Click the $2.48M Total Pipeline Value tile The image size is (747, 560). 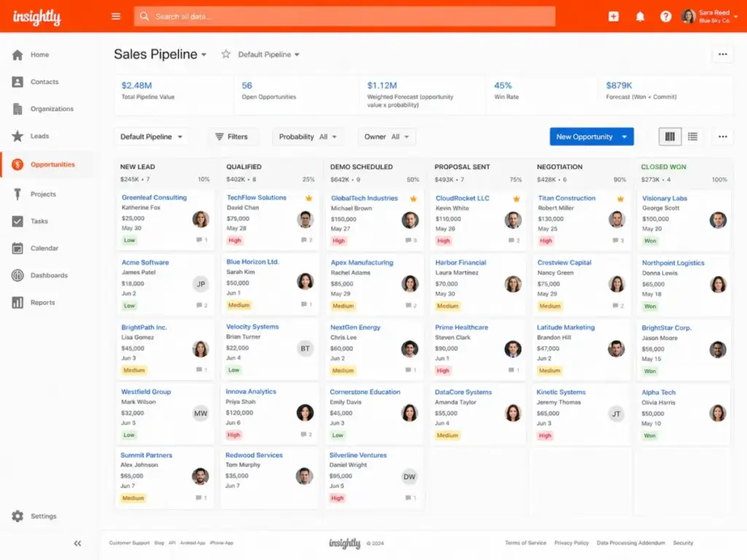point(174,95)
